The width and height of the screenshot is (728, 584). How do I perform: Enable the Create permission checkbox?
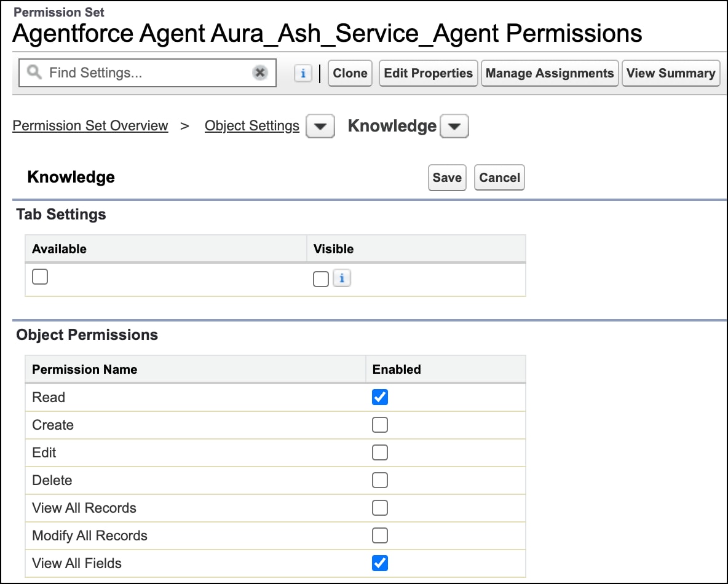click(x=380, y=425)
